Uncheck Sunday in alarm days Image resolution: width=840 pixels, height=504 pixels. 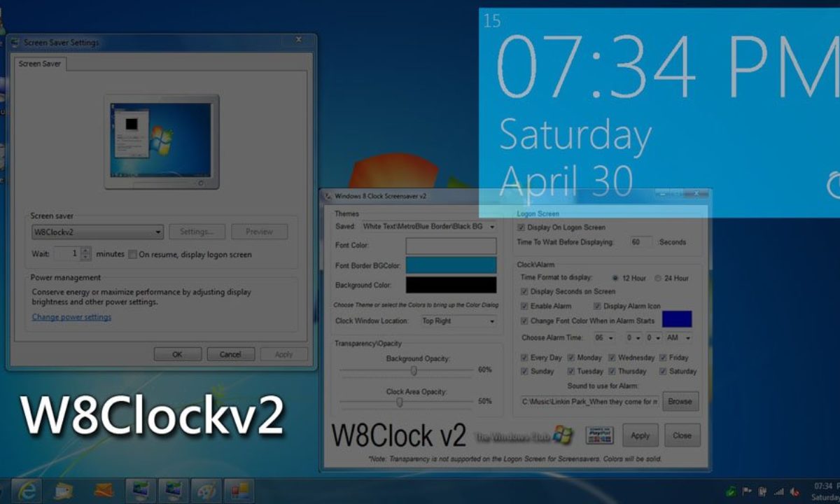tap(524, 371)
